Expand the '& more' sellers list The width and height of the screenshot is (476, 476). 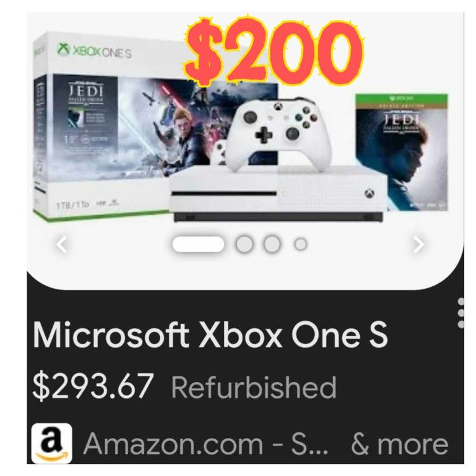(x=399, y=444)
